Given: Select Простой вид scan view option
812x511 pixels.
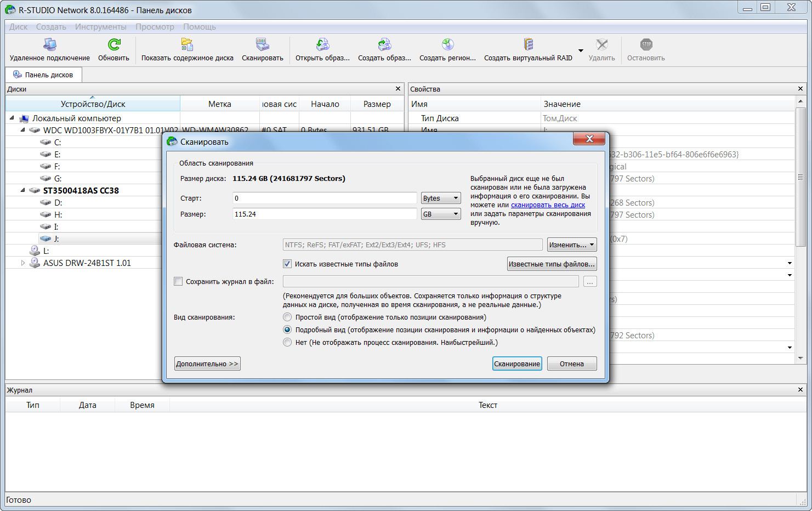Looking at the screenshot, I should coord(287,317).
